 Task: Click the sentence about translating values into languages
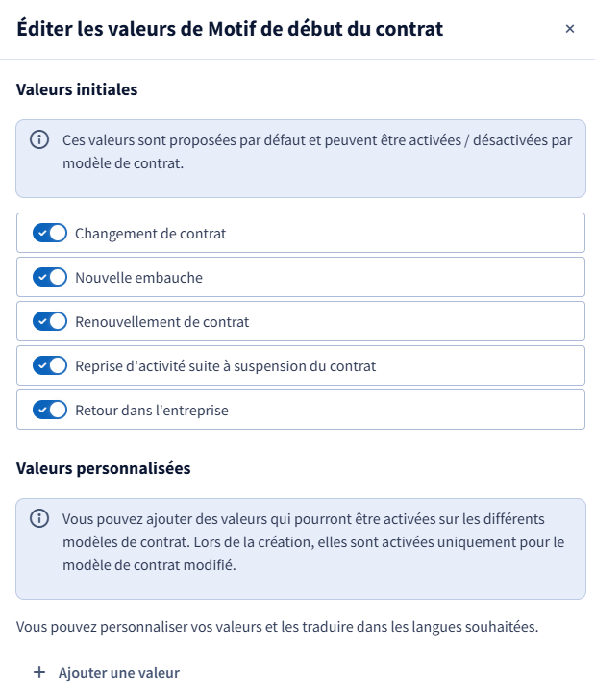(x=277, y=627)
